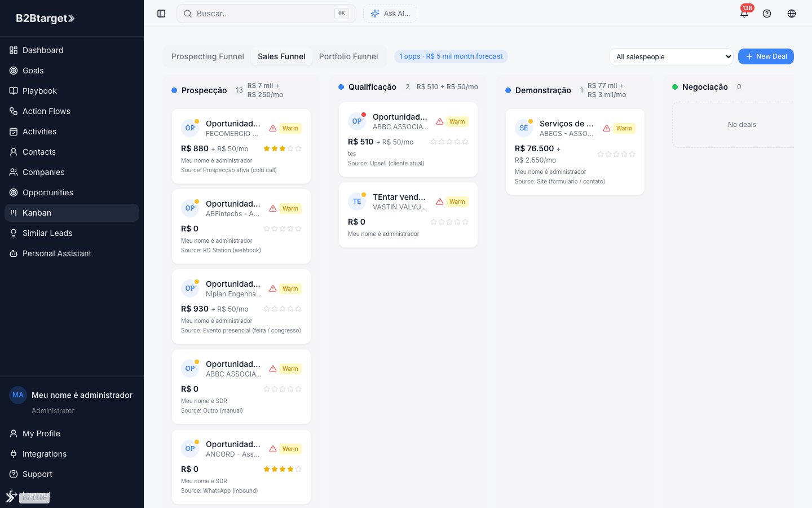Screen dimensions: 812x508
Task: Click the Prospecção column header
Action: pyautogui.click(x=204, y=90)
